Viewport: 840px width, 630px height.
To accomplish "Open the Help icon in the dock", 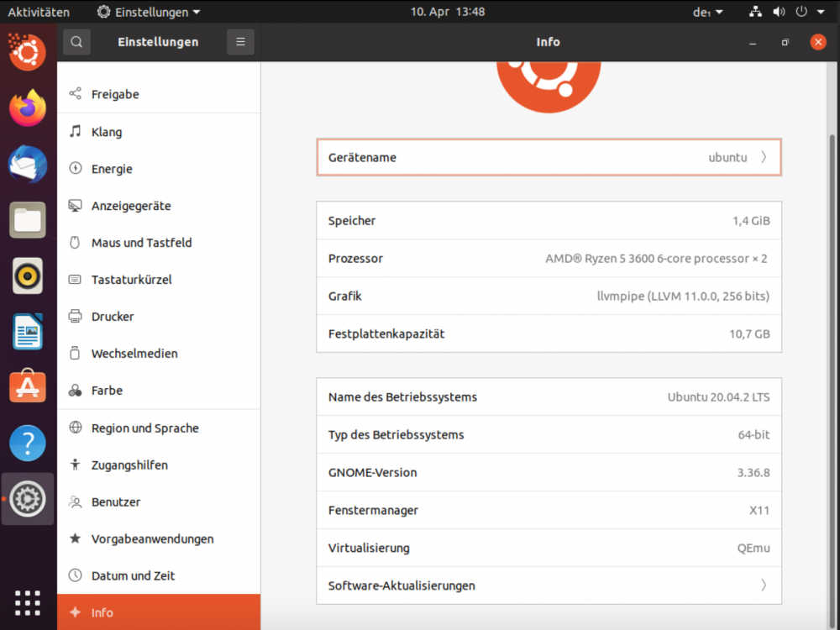I will 28,443.
